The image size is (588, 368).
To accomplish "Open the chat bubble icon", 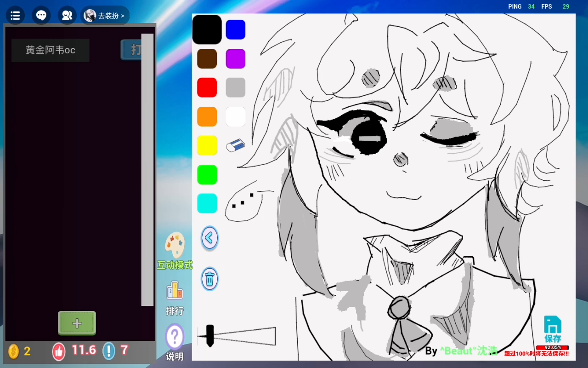I will click(41, 15).
